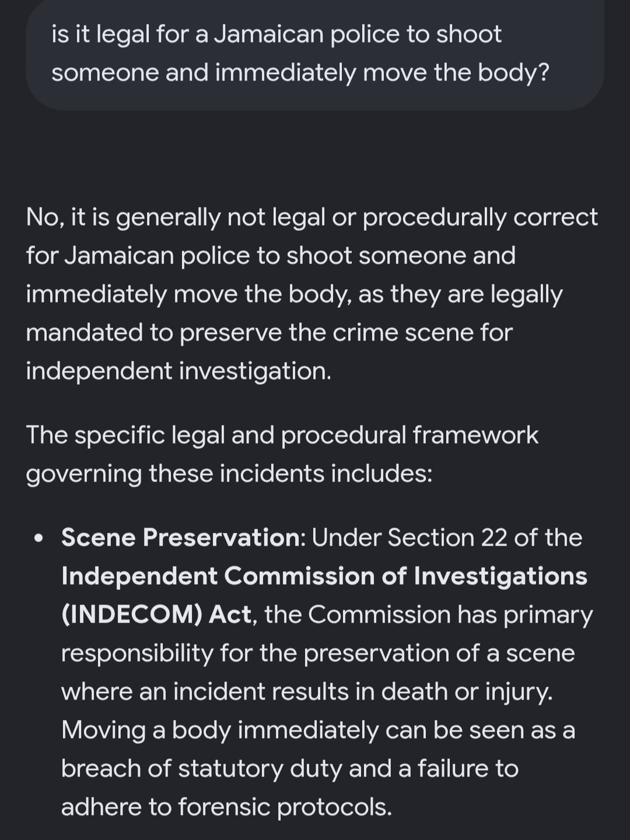Click the text 'Under Section 22 of the'

pyautogui.click(x=447, y=537)
